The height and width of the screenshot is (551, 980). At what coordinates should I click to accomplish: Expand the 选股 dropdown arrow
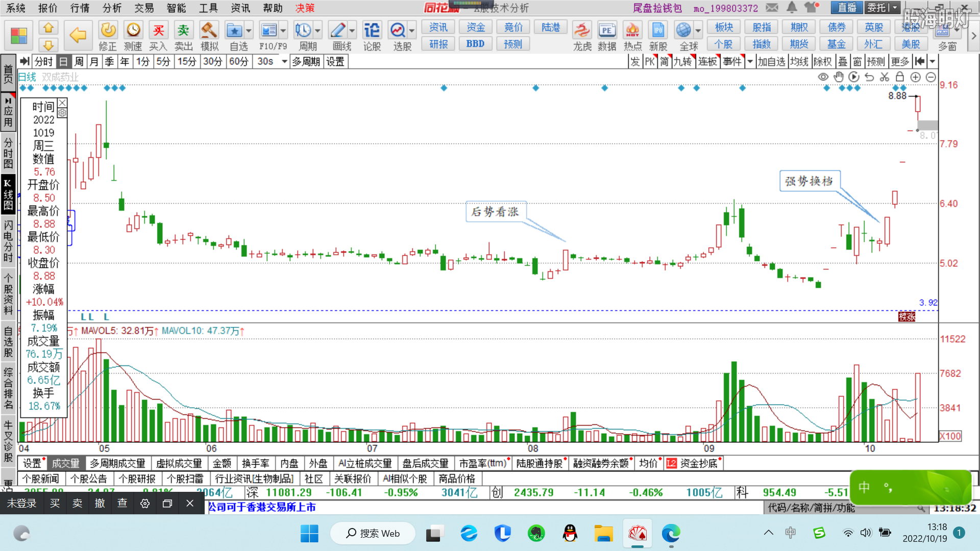pyautogui.click(x=412, y=31)
